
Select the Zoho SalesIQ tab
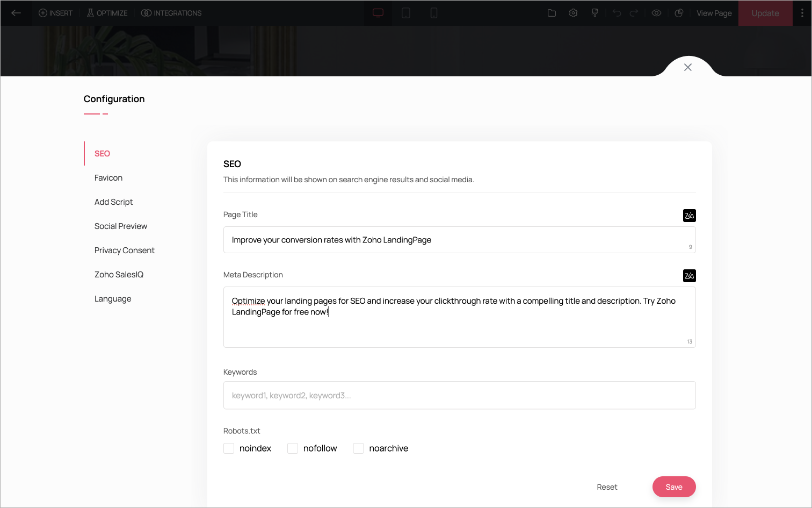119,275
